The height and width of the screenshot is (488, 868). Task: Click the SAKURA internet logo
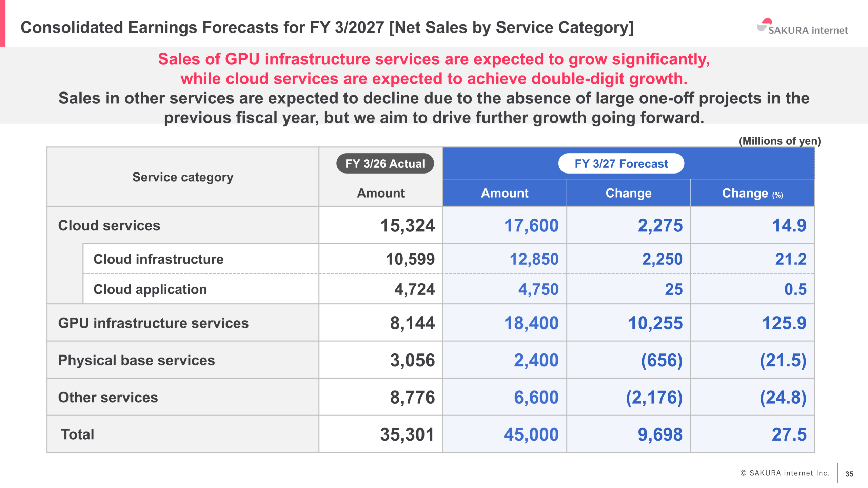pyautogui.click(x=802, y=27)
